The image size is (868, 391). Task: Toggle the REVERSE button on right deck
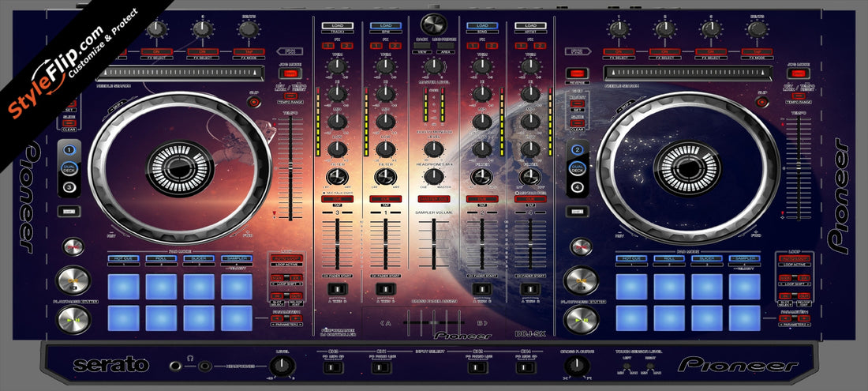578,73
